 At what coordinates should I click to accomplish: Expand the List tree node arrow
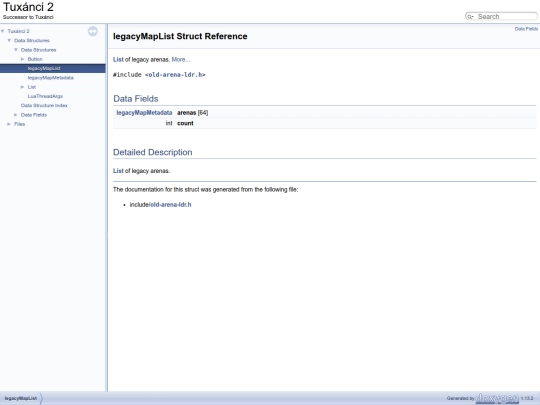click(x=22, y=87)
